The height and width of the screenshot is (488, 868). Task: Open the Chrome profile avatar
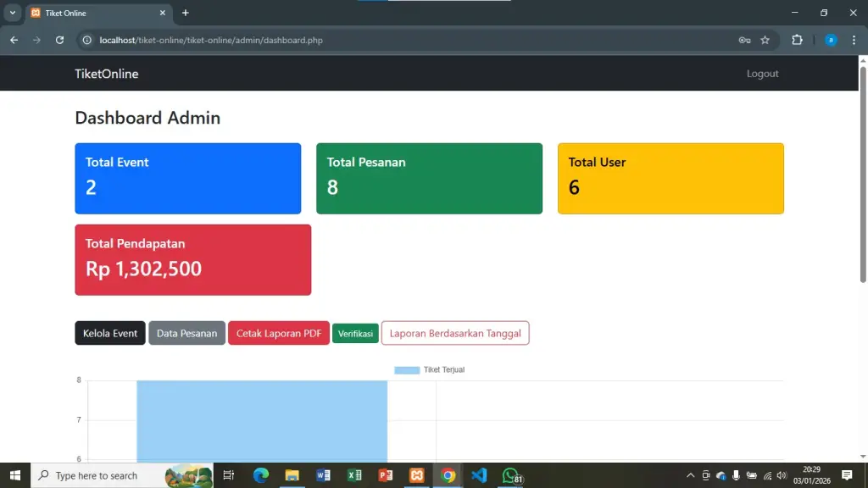[x=831, y=40]
